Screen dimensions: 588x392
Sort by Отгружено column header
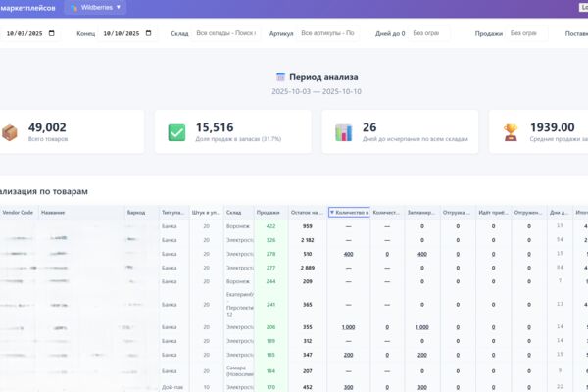[528, 213]
